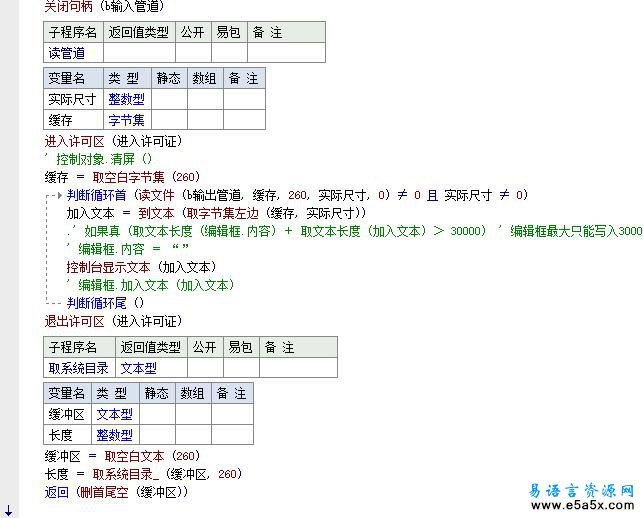This screenshot has height=518, width=643.
Task: Click the line 缓冲区 = 取空白文本 (260)
Action: pyautogui.click(x=122, y=456)
